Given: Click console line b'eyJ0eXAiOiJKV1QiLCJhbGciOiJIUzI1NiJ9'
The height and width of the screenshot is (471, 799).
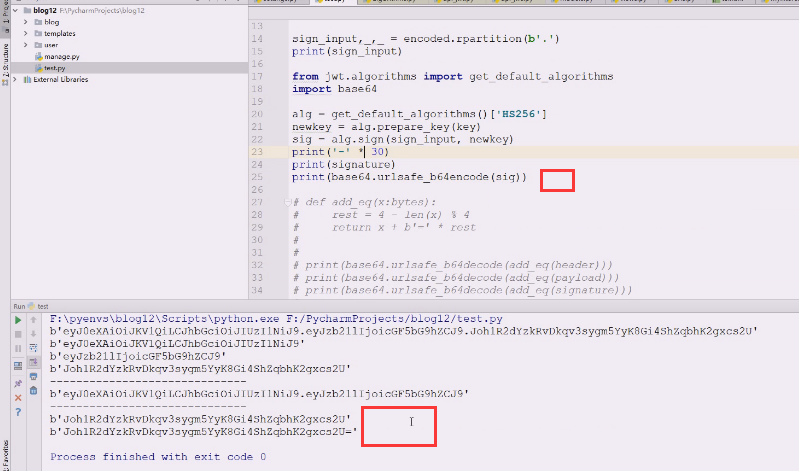Looking at the screenshot, I should coord(177,344).
